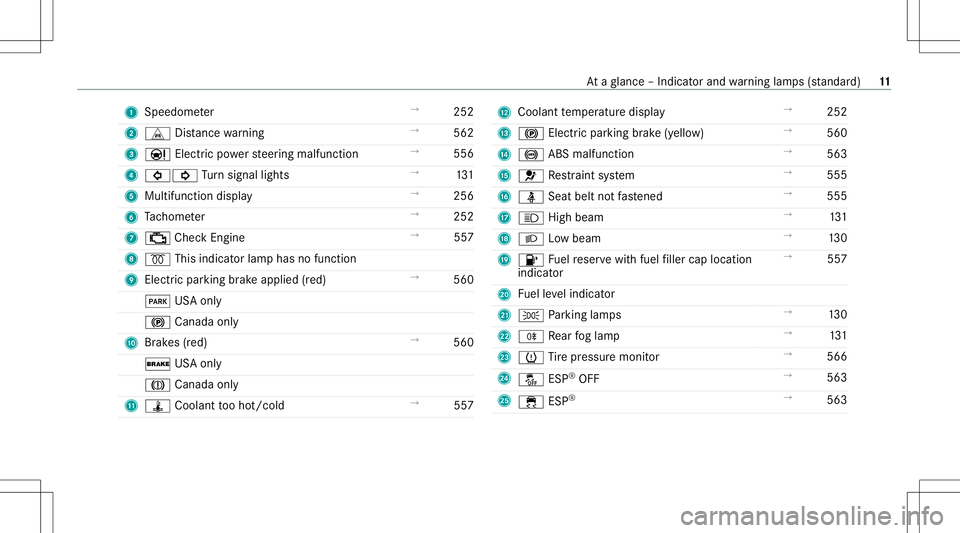
Task: Click the ESP OFF icon
Action: (x=531, y=379)
